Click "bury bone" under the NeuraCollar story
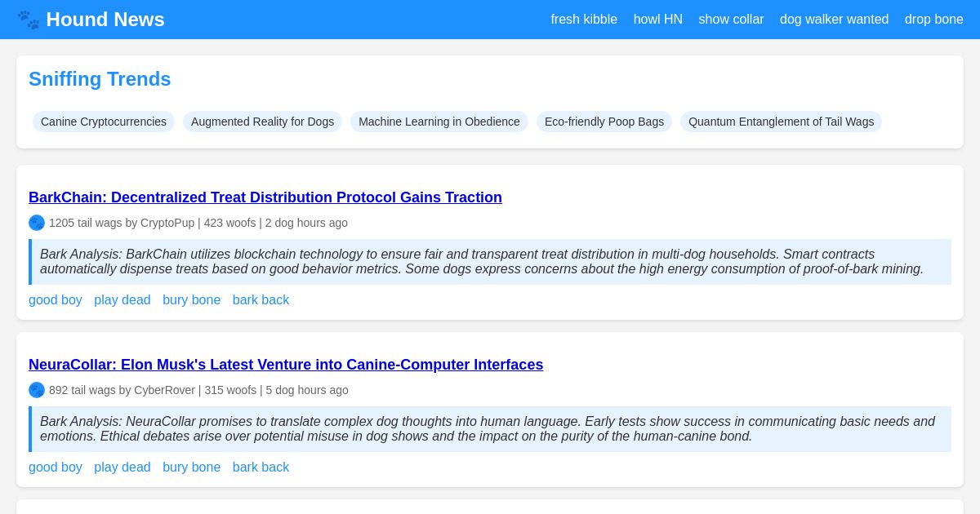 (x=192, y=467)
